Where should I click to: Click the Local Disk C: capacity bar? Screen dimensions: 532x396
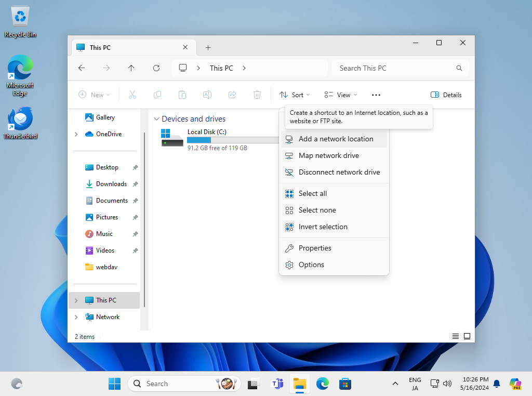point(233,140)
